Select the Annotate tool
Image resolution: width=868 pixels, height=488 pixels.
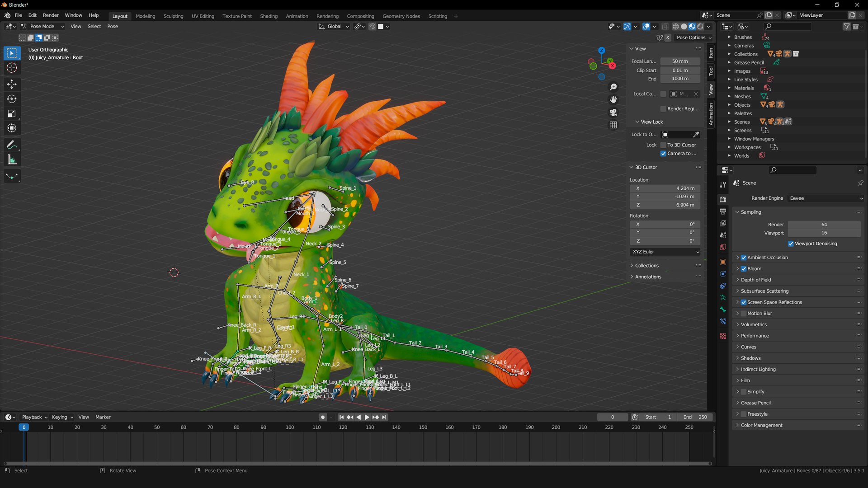point(12,145)
